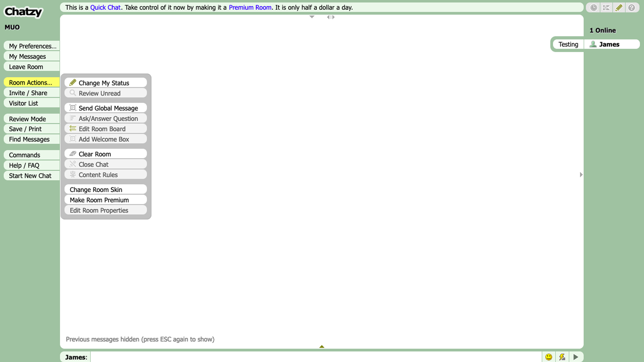This screenshot has height=362, width=644.
Task: Expand the horizontal resize arrows
Action: (331, 17)
